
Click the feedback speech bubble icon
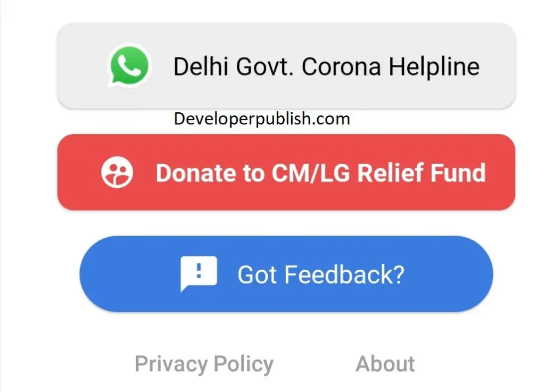pos(199,273)
